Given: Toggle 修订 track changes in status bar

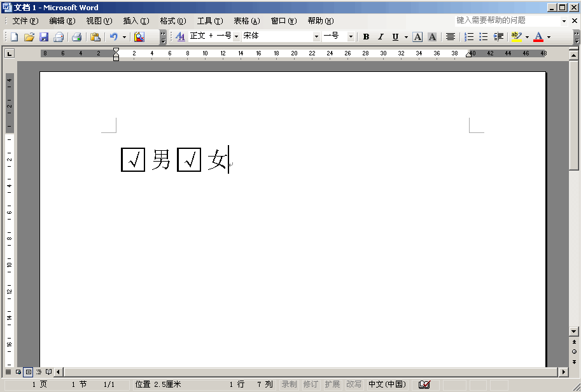Looking at the screenshot, I should pyautogui.click(x=311, y=384).
